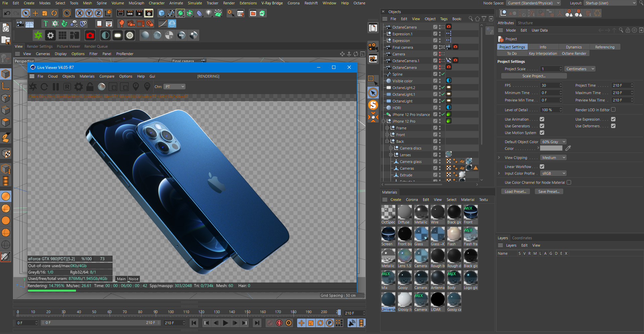Open the Octane menu in main menu bar

[x=359, y=3]
